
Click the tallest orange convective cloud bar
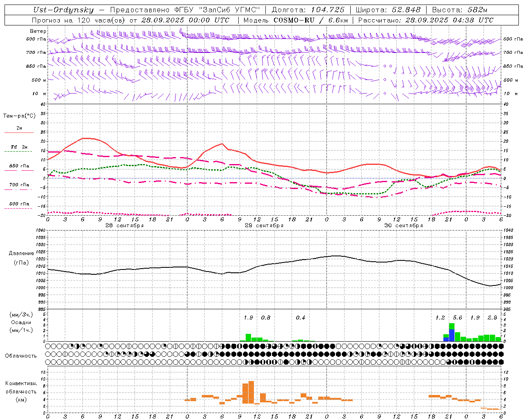point(251,393)
